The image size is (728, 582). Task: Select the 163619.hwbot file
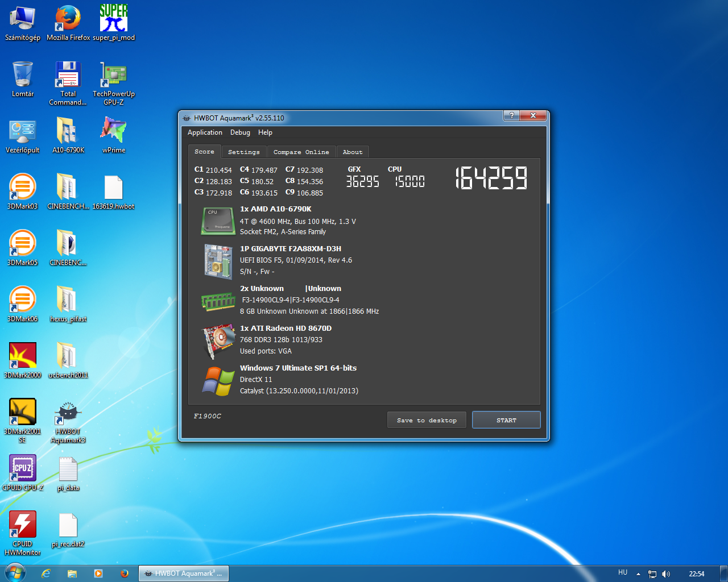point(114,192)
